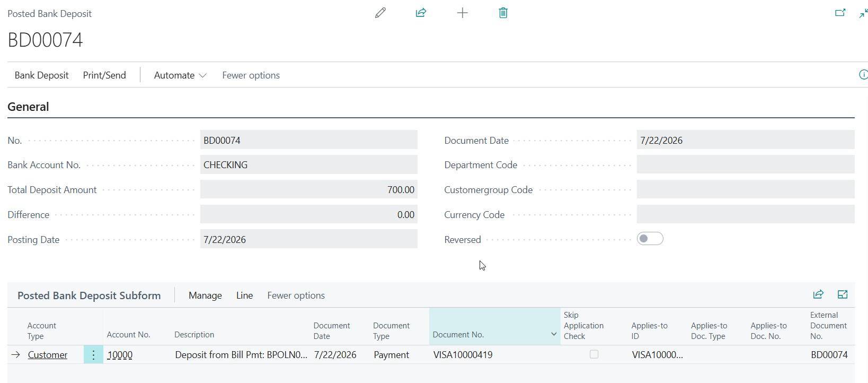Collapse the General section heading
This screenshot has height=383, width=868.
tap(28, 107)
